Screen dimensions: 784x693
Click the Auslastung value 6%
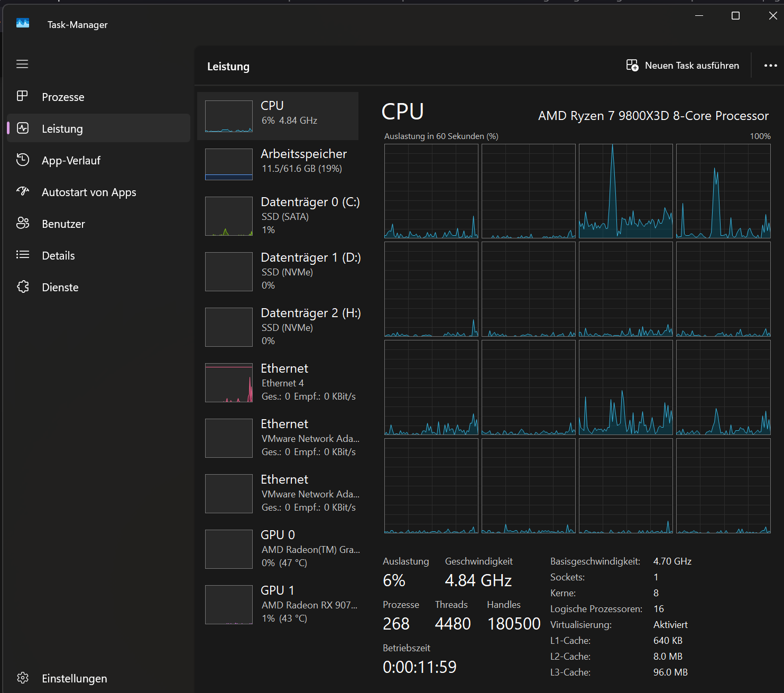click(x=394, y=580)
